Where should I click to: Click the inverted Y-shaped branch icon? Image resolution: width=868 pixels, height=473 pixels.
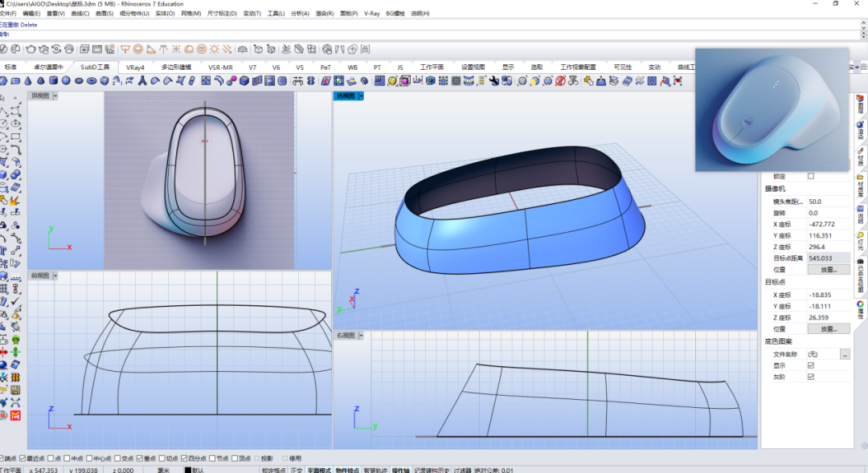[x=142, y=81]
